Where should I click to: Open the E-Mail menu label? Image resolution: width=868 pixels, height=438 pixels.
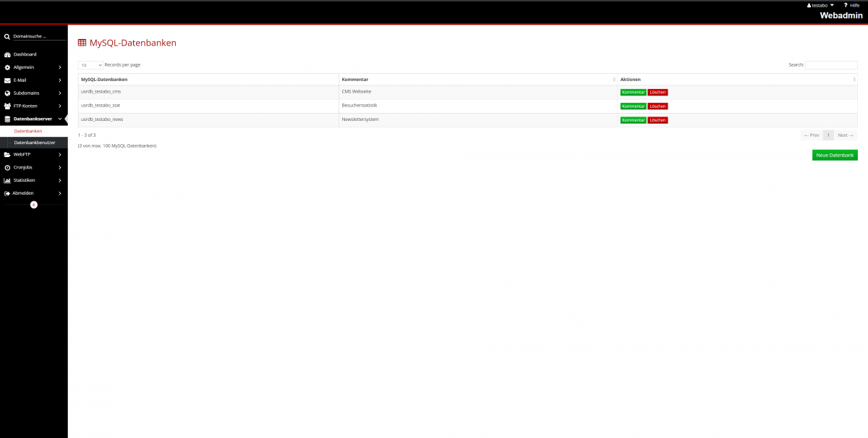click(x=20, y=80)
